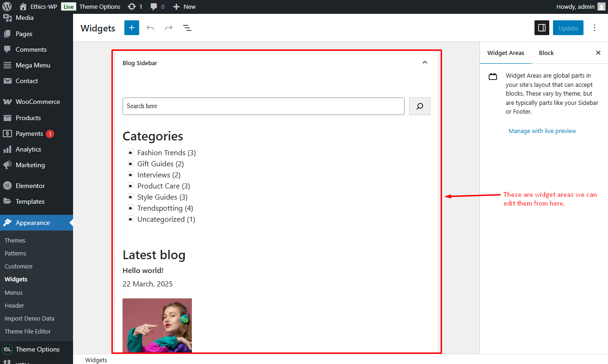Click the Hello world! post title
This screenshot has height=364, width=608.
coord(143,270)
